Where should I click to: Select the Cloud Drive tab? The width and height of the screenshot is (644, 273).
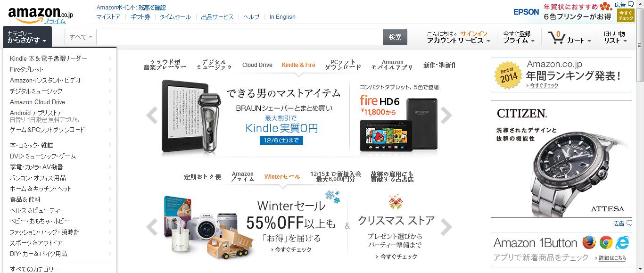(x=257, y=65)
